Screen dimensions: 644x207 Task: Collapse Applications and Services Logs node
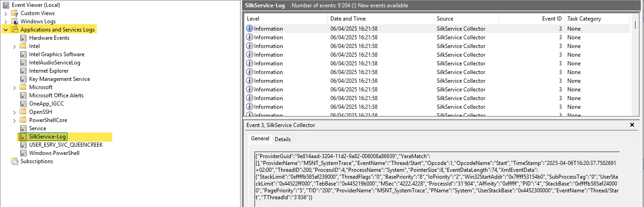coord(5,30)
